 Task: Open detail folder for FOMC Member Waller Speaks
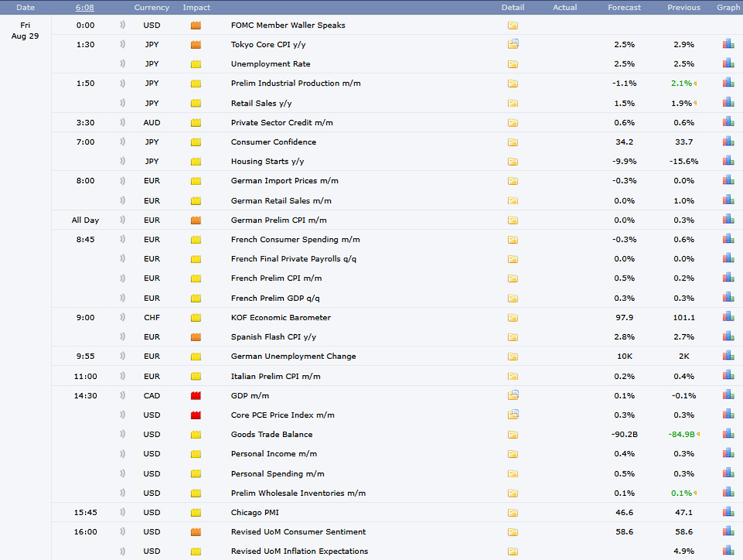click(x=513, y=26)
